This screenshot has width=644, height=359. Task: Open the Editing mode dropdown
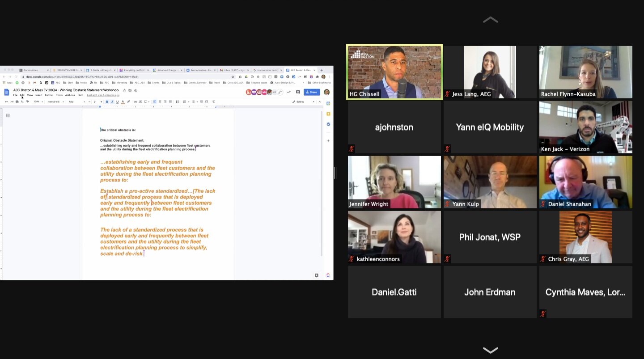pyautogui.click(x=303, y=102)
